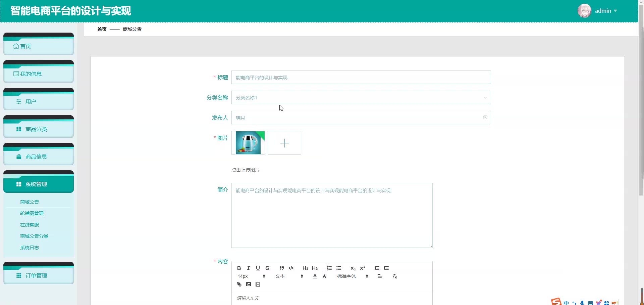The height and width of the screenshot is (305, 644).
Task: Apply Heading 2 style
Action: [315, 268]
